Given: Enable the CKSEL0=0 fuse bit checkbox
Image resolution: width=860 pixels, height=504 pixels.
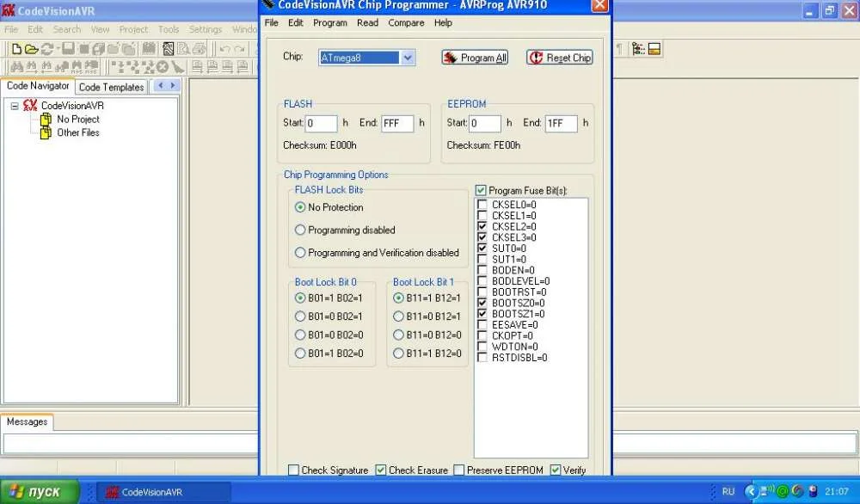Looking at the screenshot, I should tap(482, 205).
